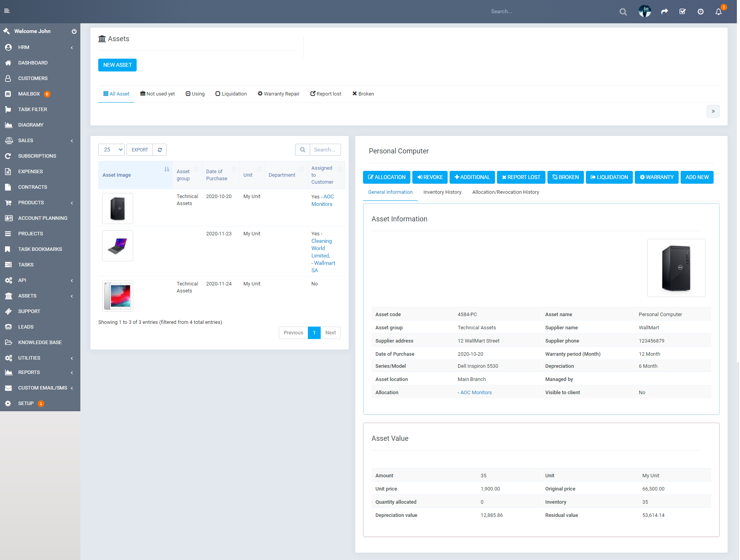Screen dimensions: 740x560
Task: Toggle sidebar with the hamburger menu icon
Action: (x=7, y=11)
